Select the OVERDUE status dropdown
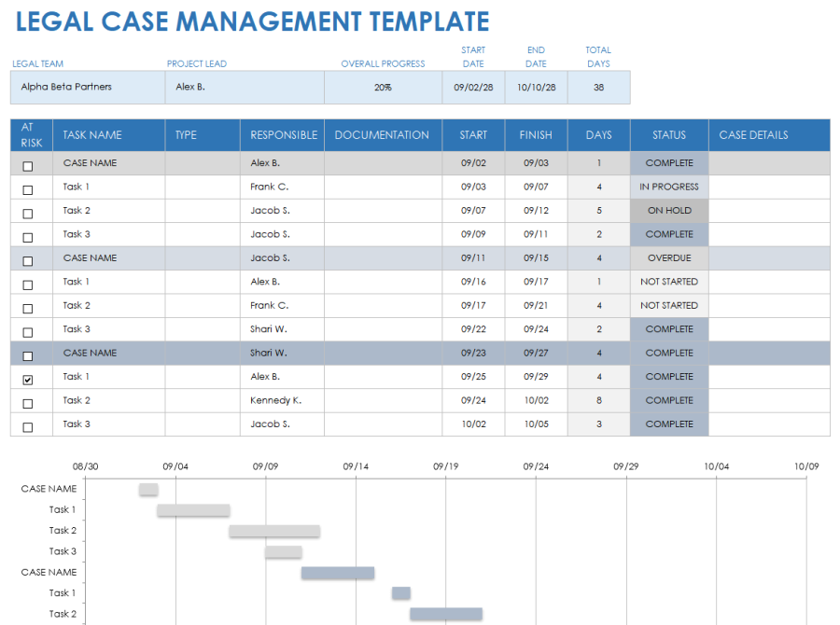This screenshot has width=840, height=625. click(x=668, y=257)
